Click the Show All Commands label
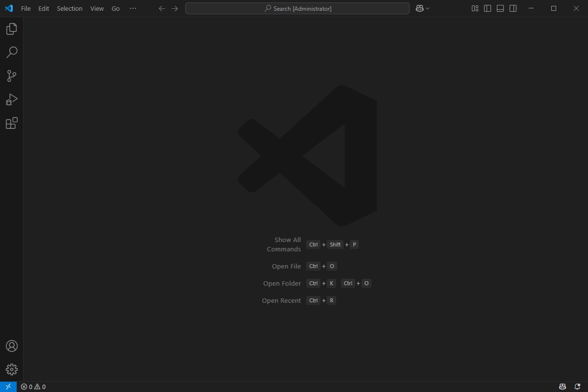Image resolution: width=588 pixels, height=392 pixels. (x=284, y=245)
